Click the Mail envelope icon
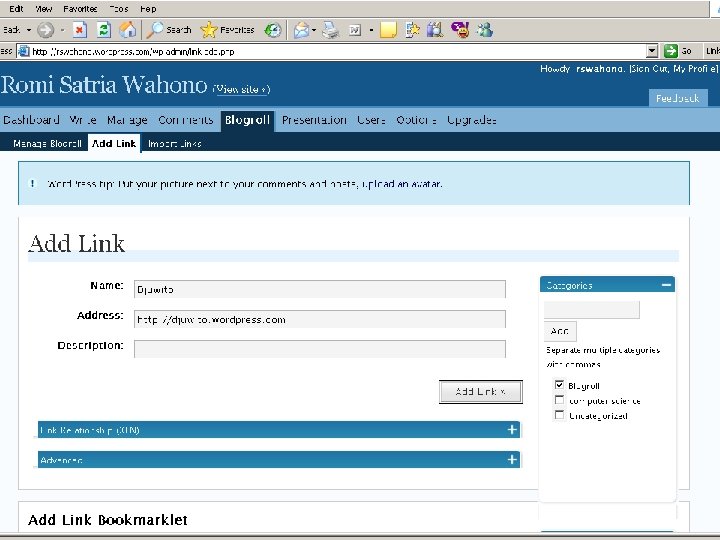720x540 pixels. [x=301, y=30]
